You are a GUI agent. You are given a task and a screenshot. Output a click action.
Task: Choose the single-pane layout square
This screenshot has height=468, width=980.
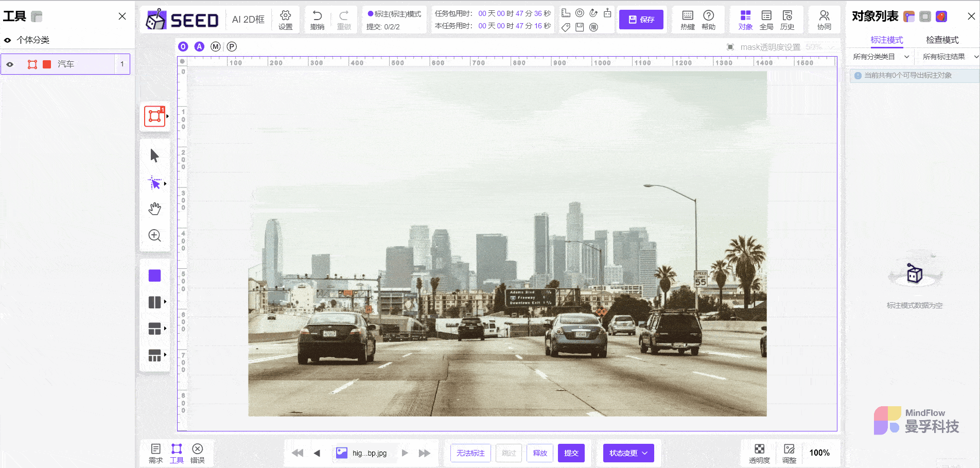coord(154,275)
